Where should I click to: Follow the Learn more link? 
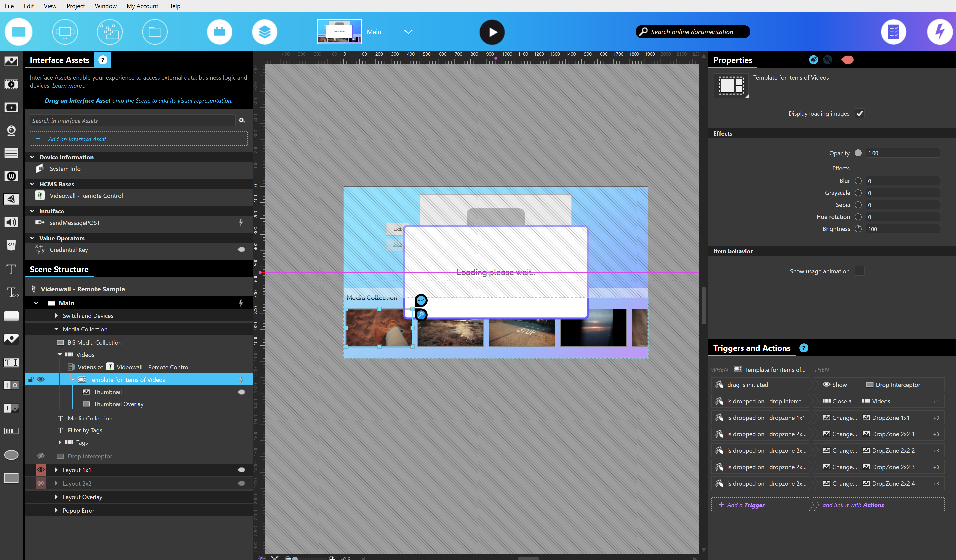69,86
